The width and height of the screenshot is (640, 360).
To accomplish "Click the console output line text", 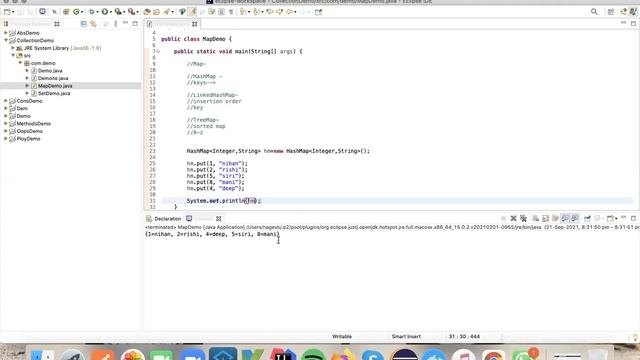I will (x=212, y=234).
